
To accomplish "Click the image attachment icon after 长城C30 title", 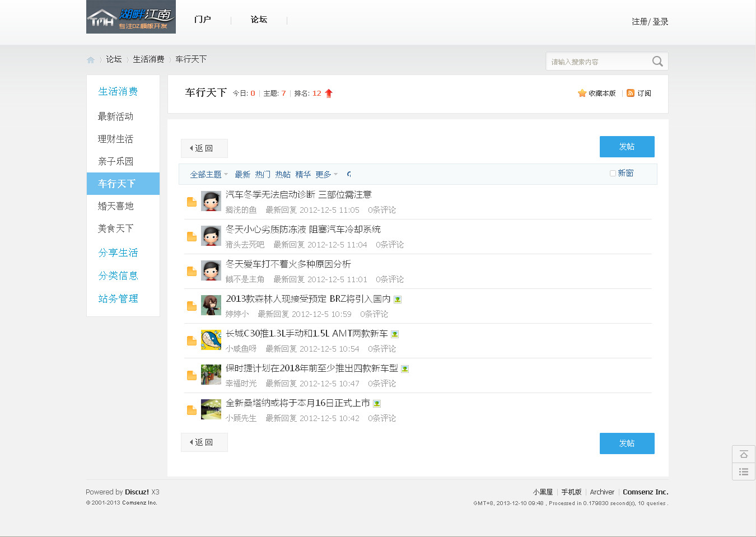I will [395, 334].
